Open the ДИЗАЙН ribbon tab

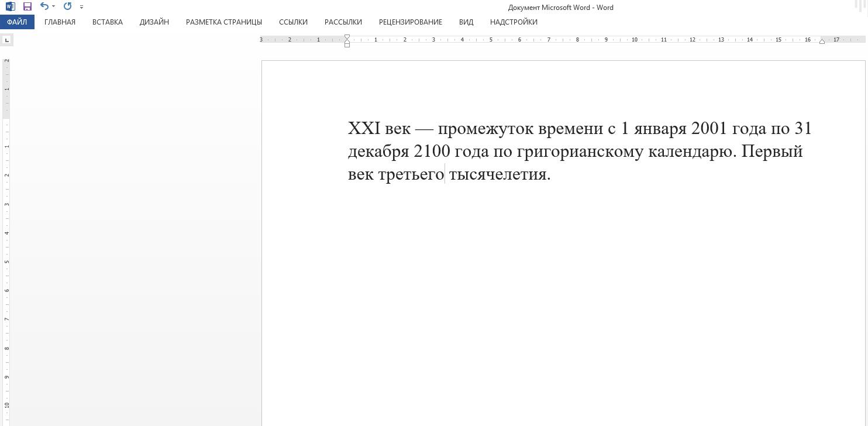click(x=154, y=22)
